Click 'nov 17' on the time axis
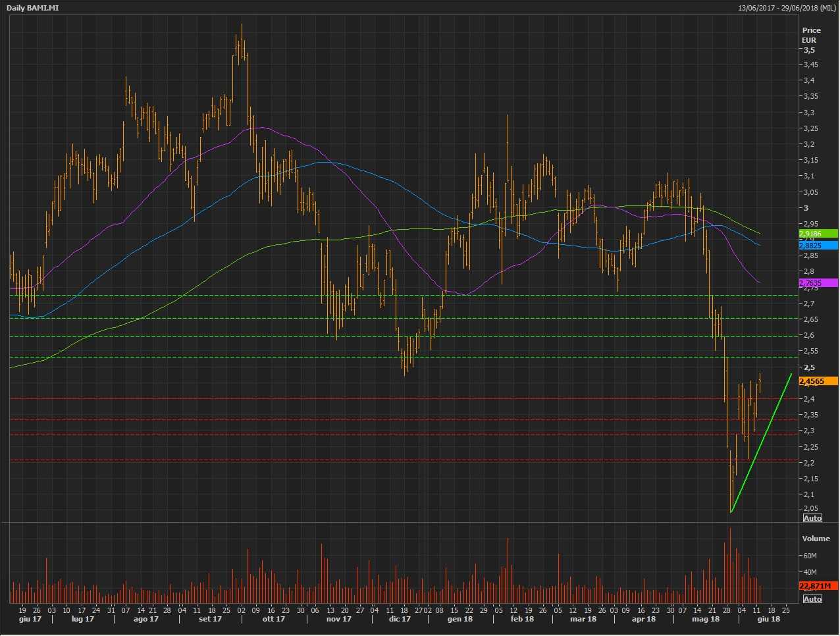Viewport: 840px width, 636px height. click(339, 619)
